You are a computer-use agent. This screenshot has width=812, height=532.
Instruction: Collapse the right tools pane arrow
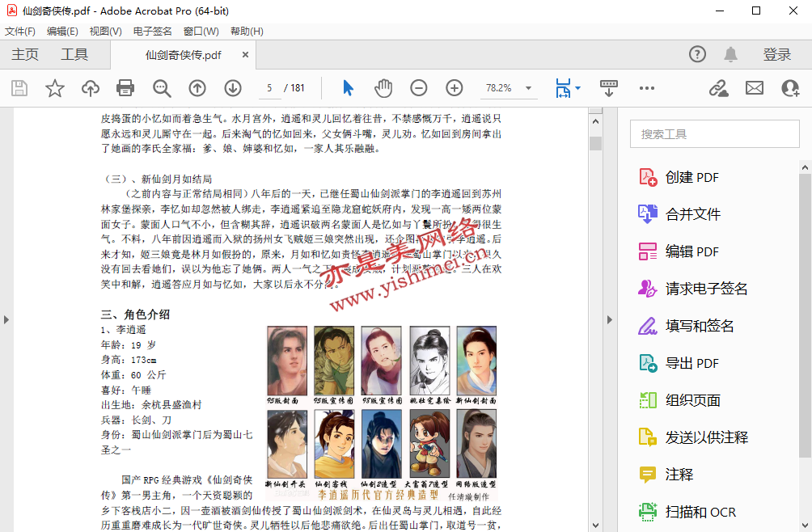pos(610,320)
